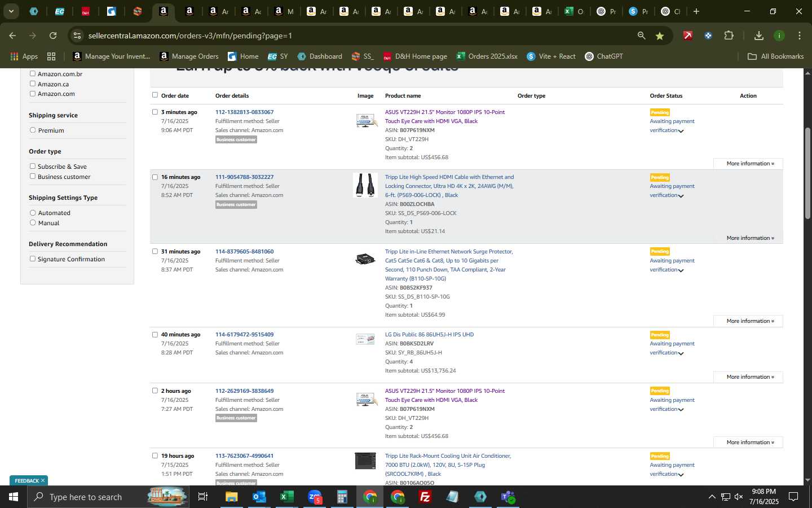Viewport: 812px width, 508px height.
Task: Open File Explorer from taskbar
Action: click(x=232, y=497)
